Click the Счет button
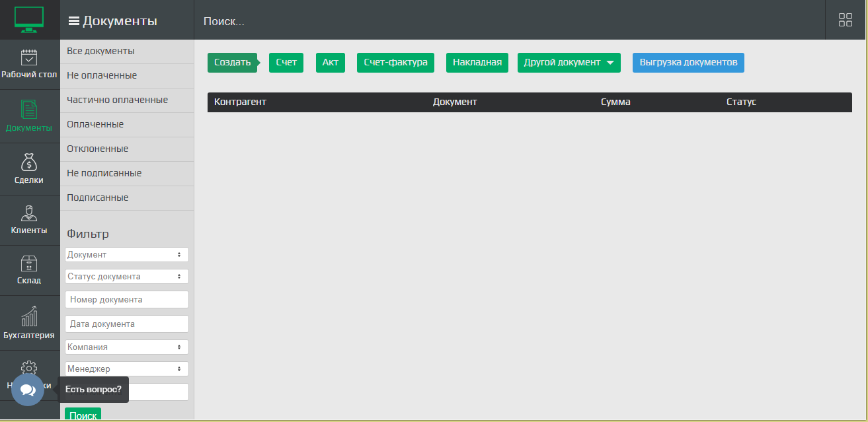868x422 pixels. [x=286, y=63]
